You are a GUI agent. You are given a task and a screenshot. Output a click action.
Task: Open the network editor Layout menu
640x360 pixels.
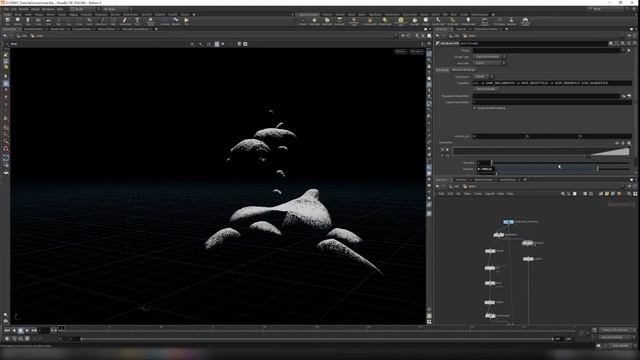(489, 194)
